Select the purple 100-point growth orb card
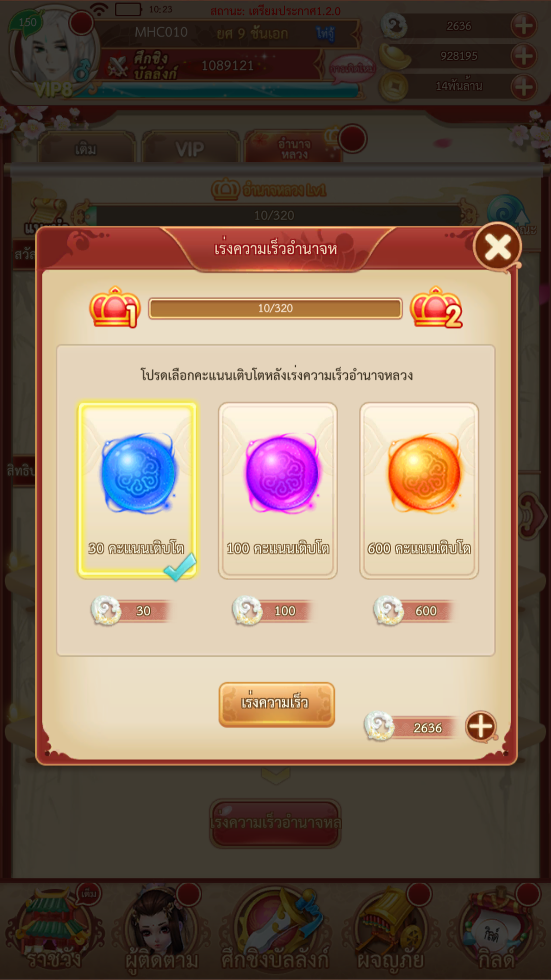 click(x=278, y=490)
